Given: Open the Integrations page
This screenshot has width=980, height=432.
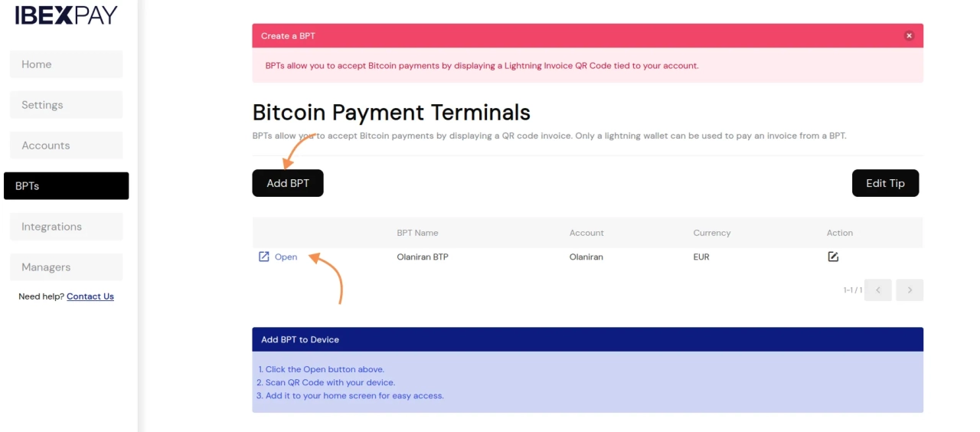Looking at the screenshot, I should 66,227.
